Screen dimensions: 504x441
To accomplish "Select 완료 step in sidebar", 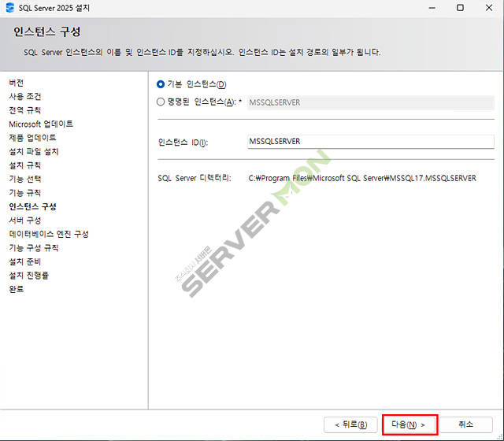I will [17, 289].
